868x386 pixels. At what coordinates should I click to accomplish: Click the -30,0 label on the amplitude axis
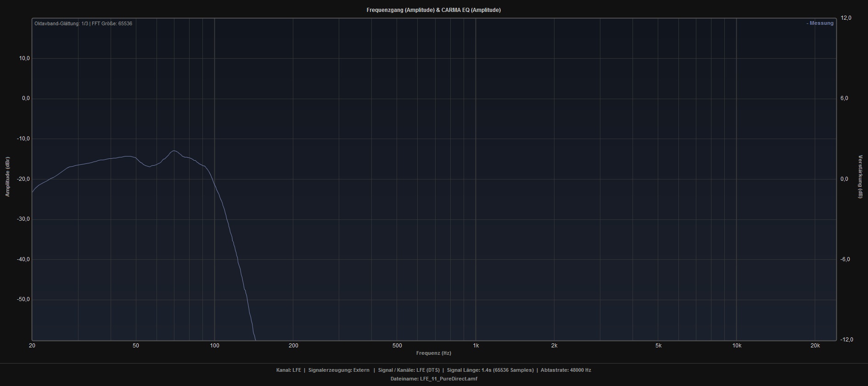pos(22,219)
